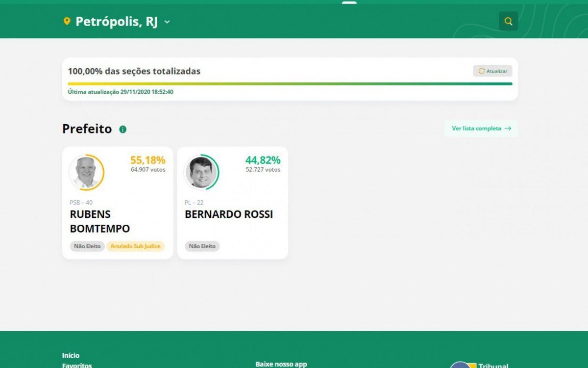The height and width of the screenshot is (368, 588).
Task: Open the chevron next to the city name
Action: click(167, 22)
